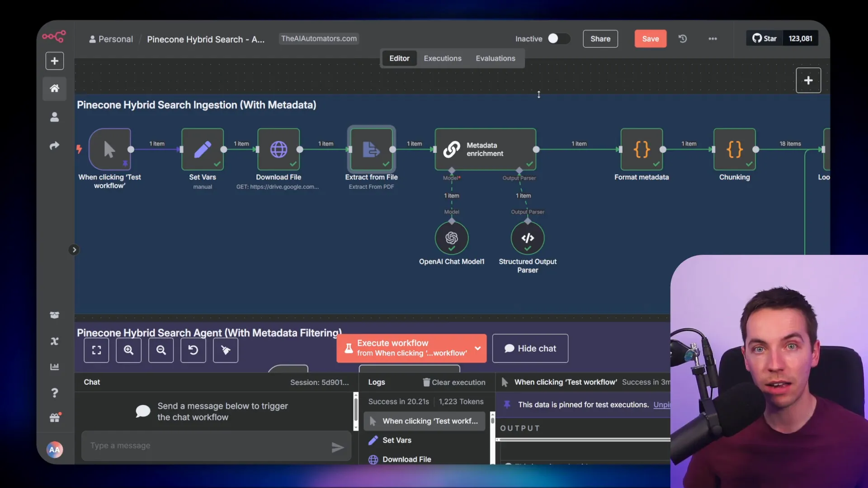Open the Variables icon in sidebar
868x488 pixels.
coord(54,341)
